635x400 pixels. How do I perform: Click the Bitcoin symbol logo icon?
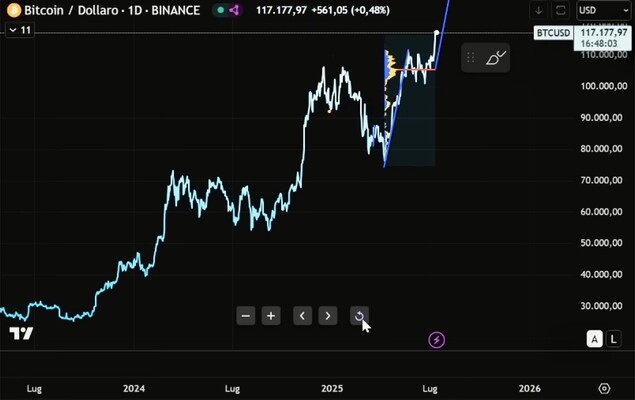14,10
